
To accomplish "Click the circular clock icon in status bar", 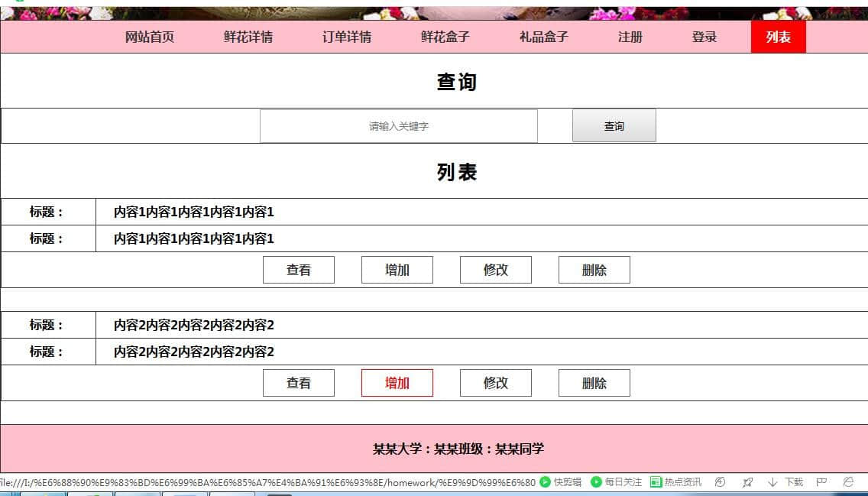I will coord(720,482).
